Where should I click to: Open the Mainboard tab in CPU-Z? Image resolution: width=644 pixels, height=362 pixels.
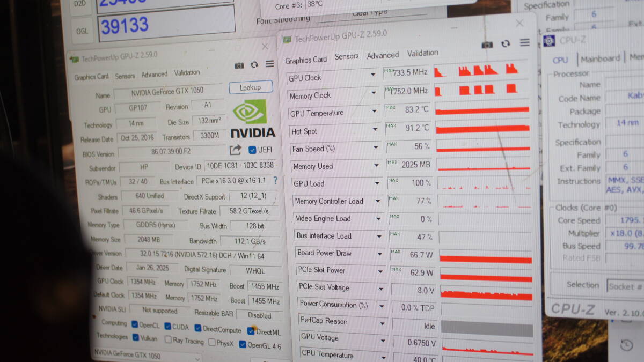click(x=601, y=58)
